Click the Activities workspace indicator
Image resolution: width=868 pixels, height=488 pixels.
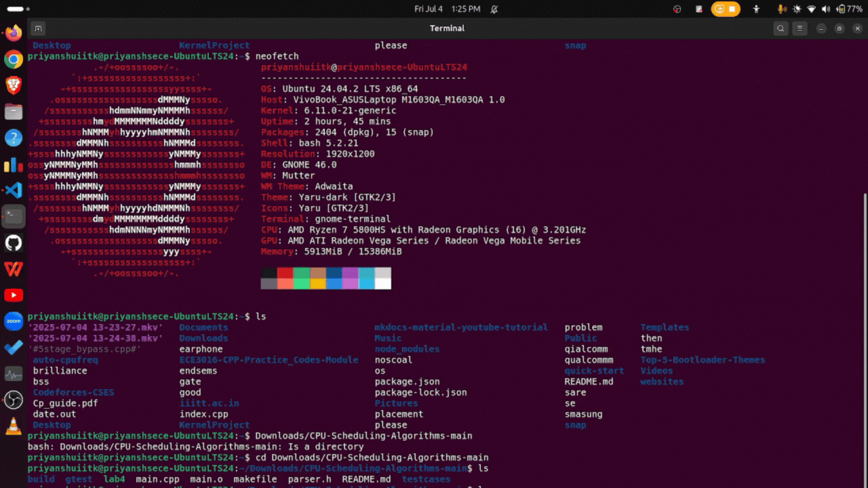(17, 9)
